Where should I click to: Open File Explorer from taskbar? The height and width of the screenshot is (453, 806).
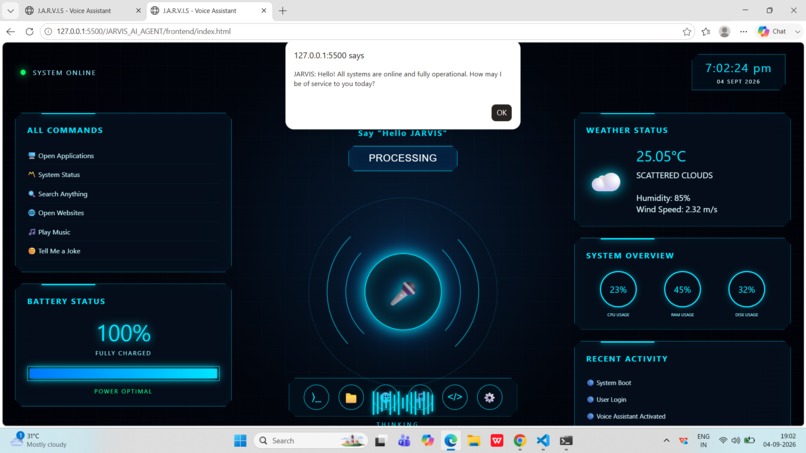pyautogui.click(x=473, y=441)
